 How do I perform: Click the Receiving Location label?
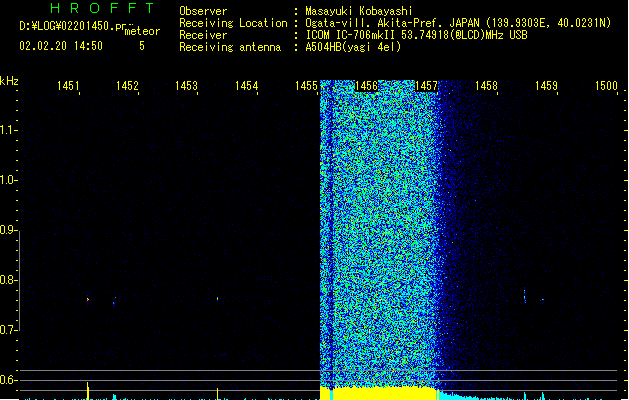233,23
